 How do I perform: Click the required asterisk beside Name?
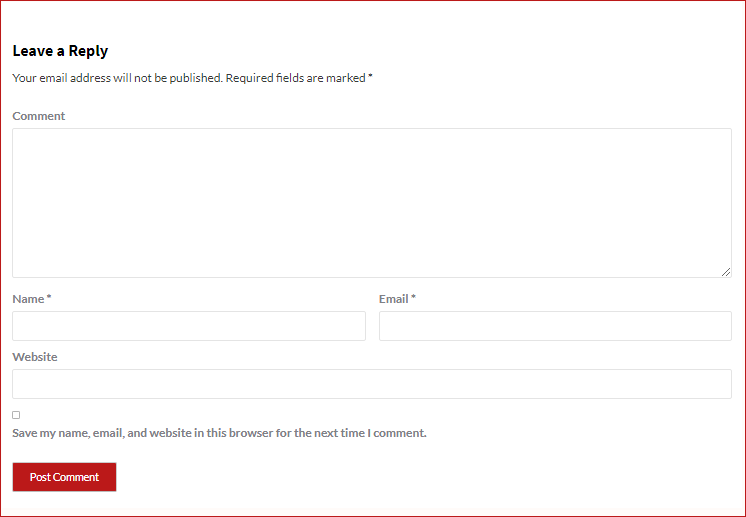(49, 298)
